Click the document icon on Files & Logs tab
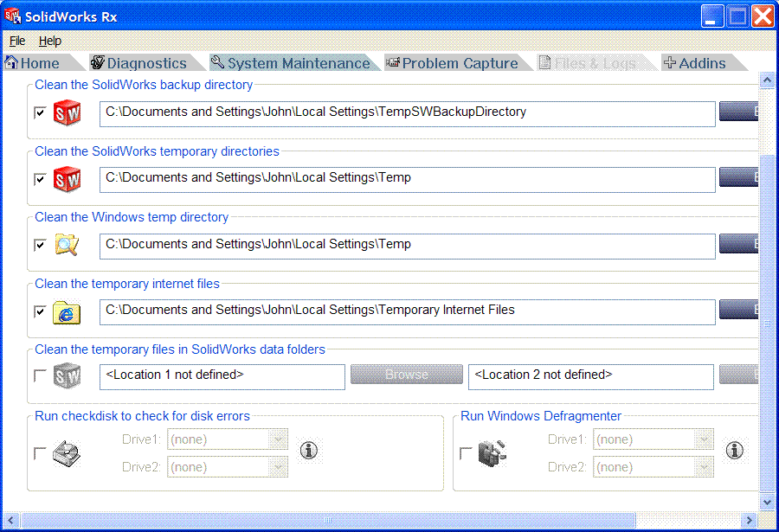 click(x=545, y=62)
